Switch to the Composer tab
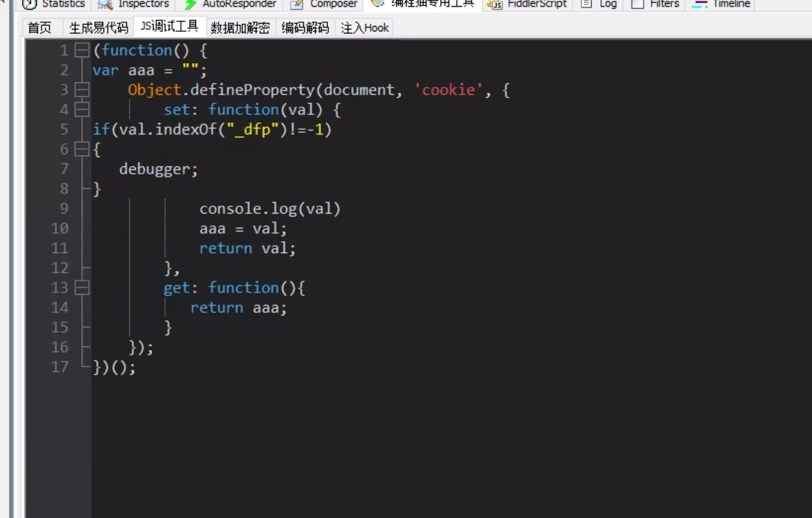This screenshot has width=812, height=518. pyautogui.click(x=324, y=4)
